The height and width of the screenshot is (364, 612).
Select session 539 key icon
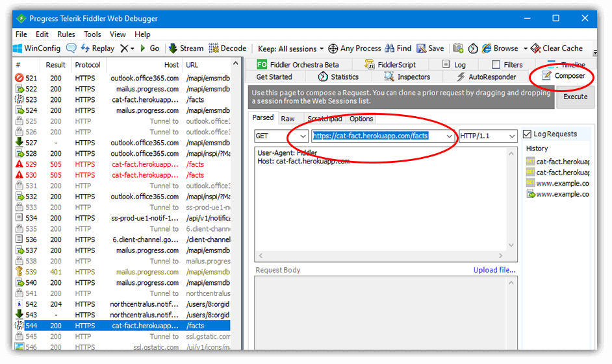(x=19, y=272)
